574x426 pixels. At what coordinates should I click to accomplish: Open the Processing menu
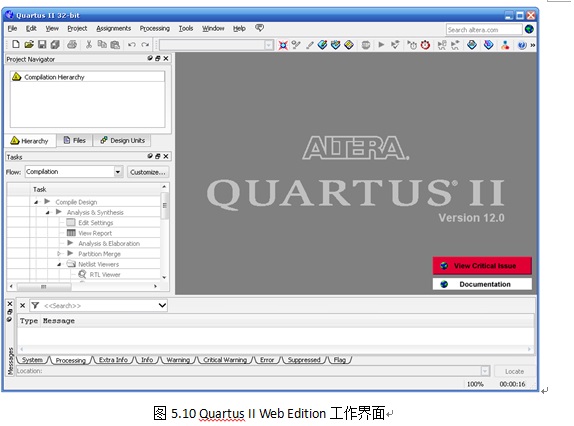click(154, 28)
